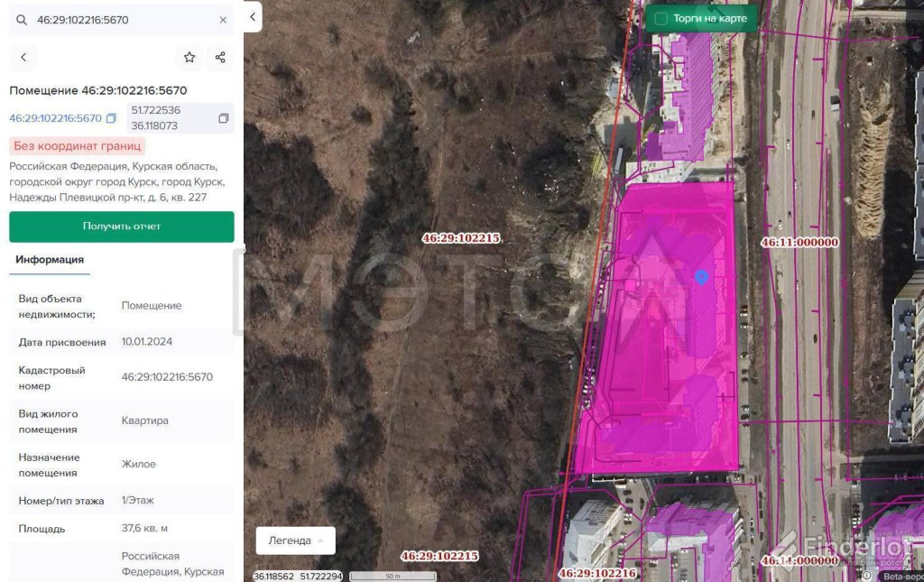The height and width of the screenshot is (582, 924).
Task: Copy the coordinates 51.722536 36.118073
Action: click(x=224, y=118)
